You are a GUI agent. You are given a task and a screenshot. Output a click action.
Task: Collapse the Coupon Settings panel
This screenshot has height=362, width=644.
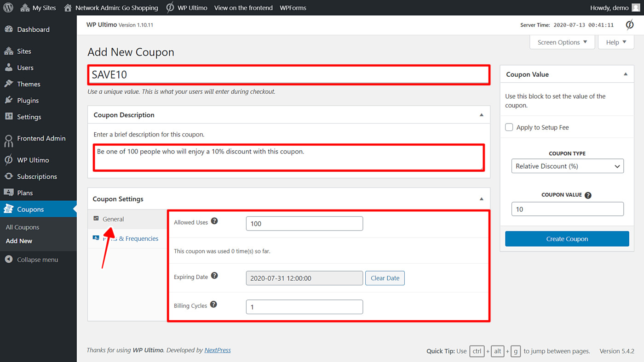pyautogui.click(x=482, y=199)
